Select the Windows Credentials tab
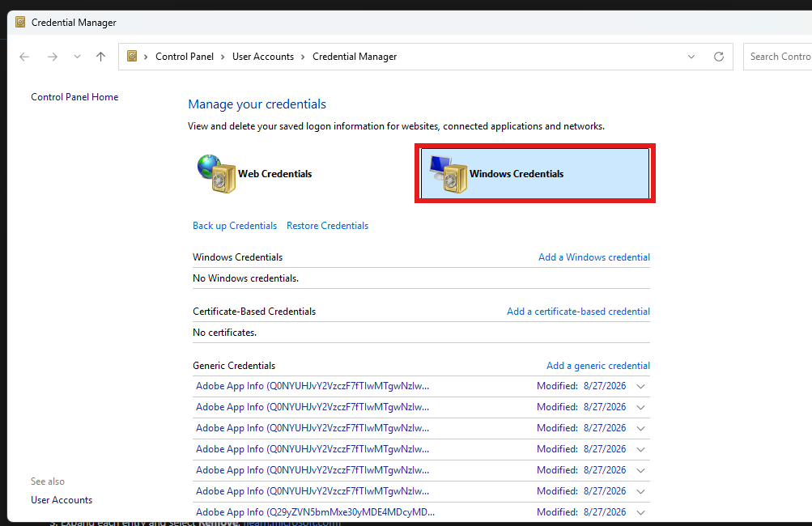812x526 pixels. point(535,173)
